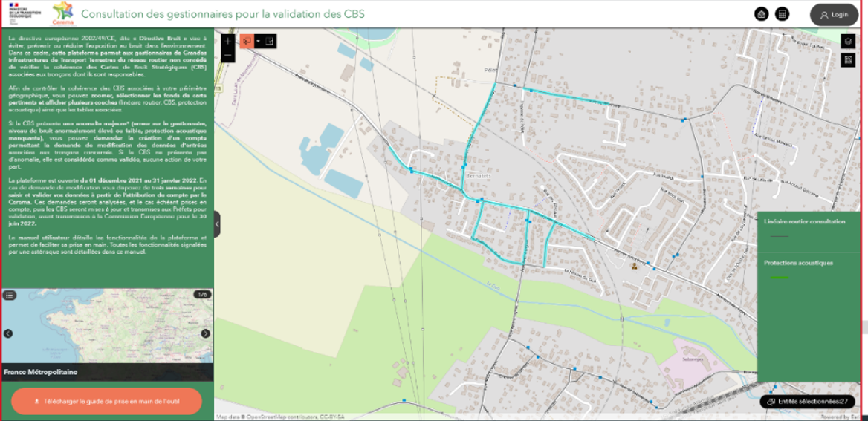
Task: Click Télécharger le guide de prise en main
Action: click(107, 401)
